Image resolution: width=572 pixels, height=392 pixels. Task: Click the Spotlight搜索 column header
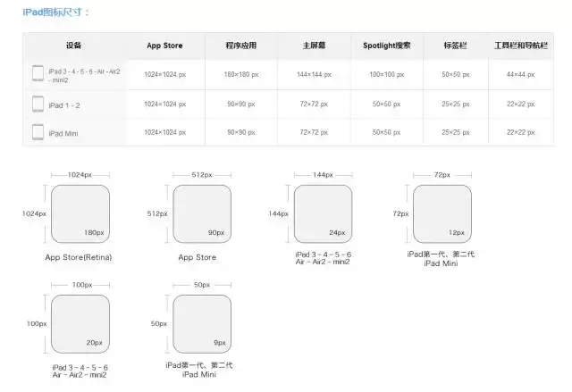click(x=387, y=46)
